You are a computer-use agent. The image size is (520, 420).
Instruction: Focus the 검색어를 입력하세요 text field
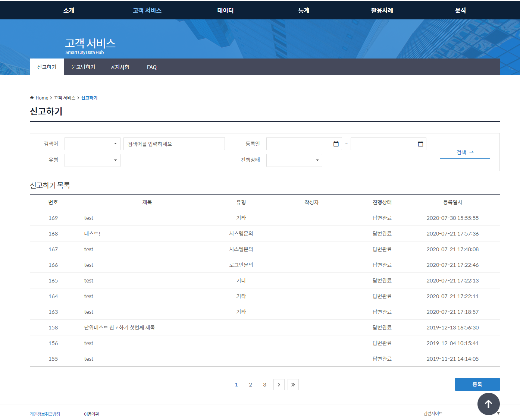174,144
